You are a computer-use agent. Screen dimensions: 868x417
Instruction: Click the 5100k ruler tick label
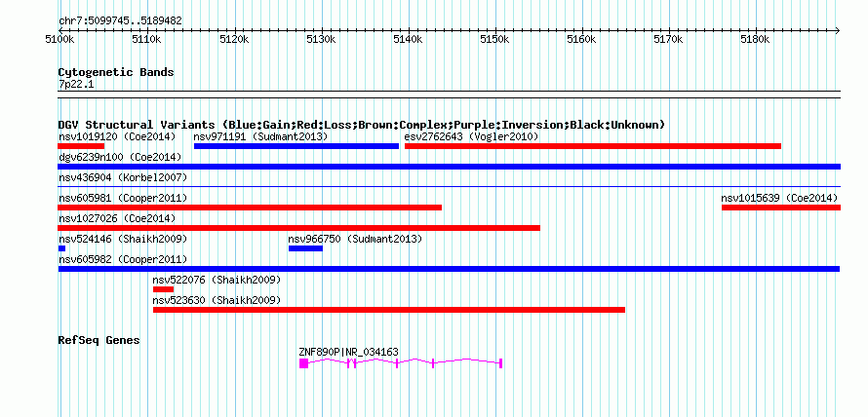[x=59, y=40]
